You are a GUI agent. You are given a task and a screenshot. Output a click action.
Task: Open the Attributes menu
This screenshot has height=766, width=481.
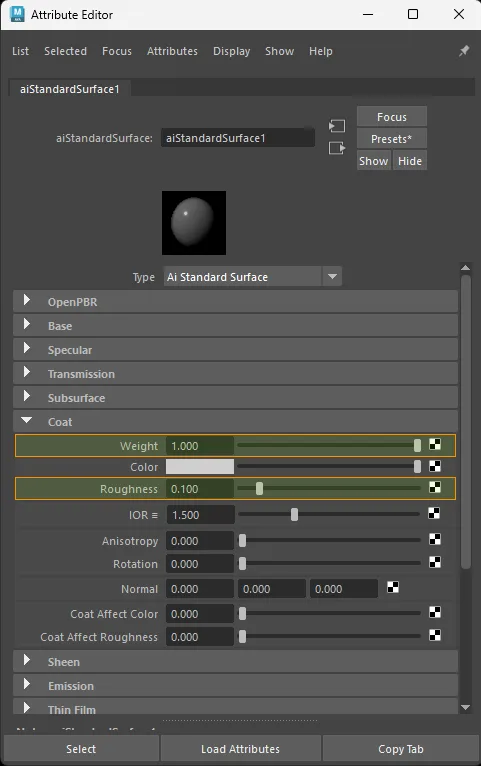172,51
